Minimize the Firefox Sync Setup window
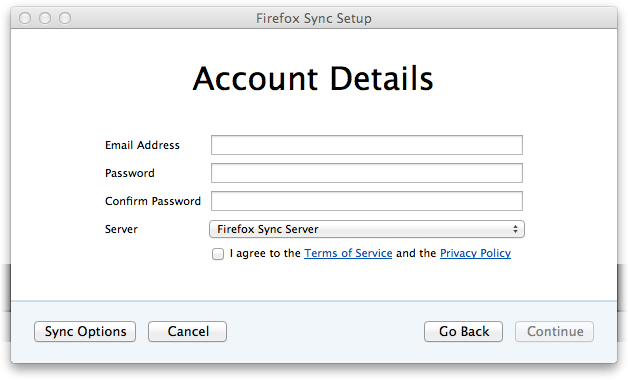Viewport: 628px width, 380px height. tap(45, 18)
